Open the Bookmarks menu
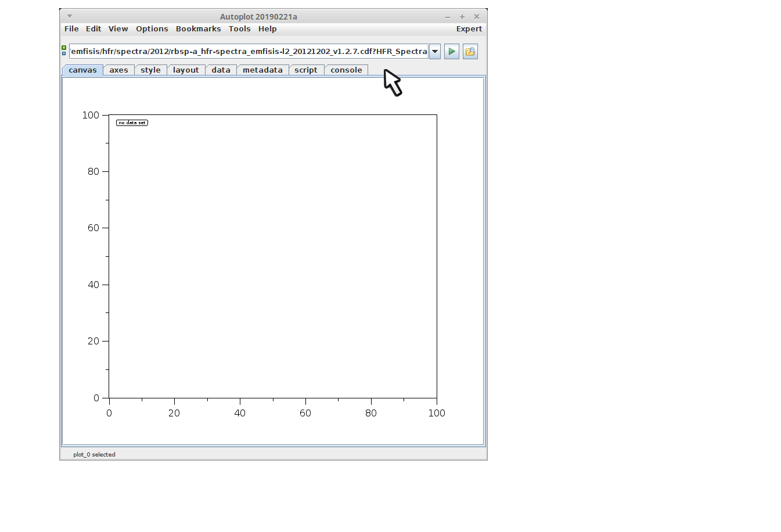Screen dimensions: 781x532 (x=198, y=29)
